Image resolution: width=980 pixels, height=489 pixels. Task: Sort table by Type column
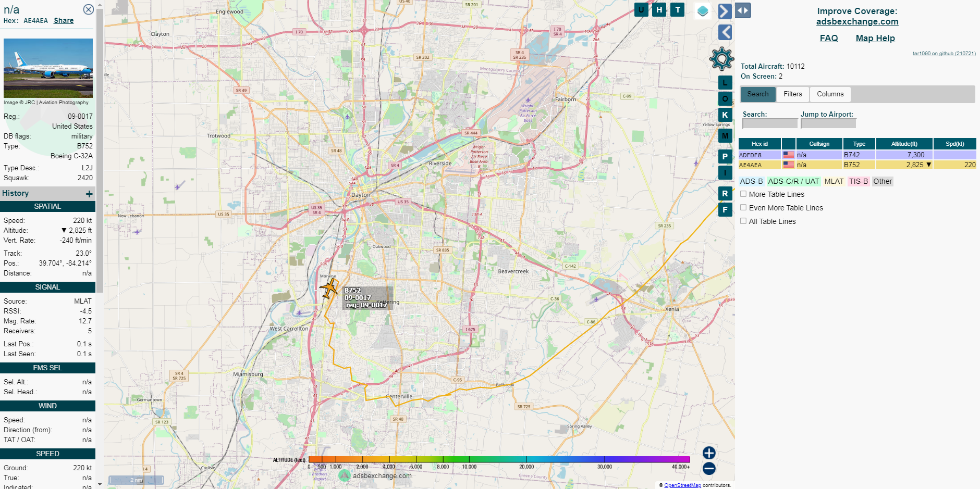click(859, 144)
